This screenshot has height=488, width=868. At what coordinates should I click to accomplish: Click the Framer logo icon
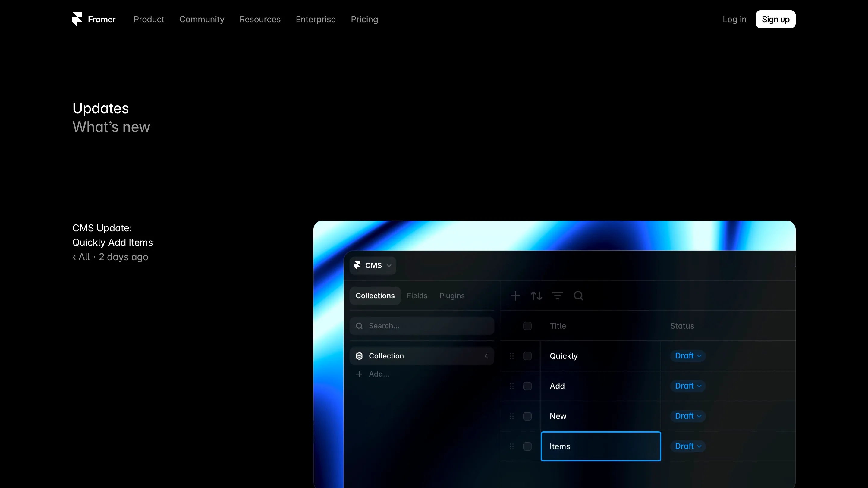[77, 19]
